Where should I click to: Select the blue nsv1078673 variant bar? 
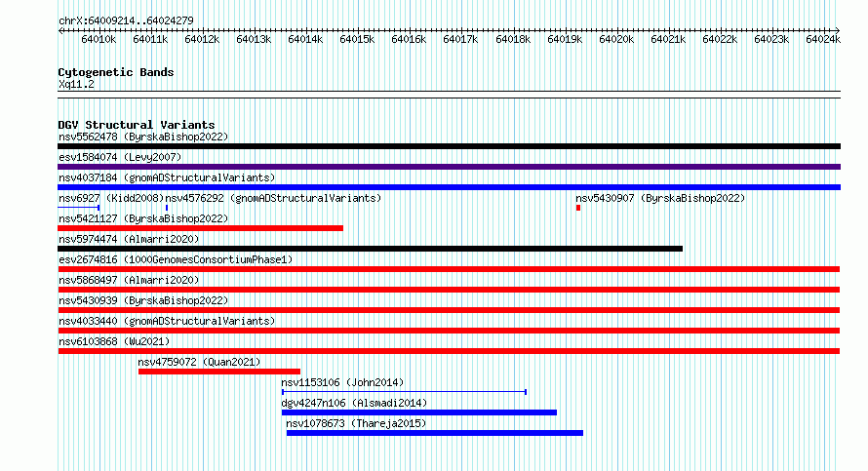pyautogui.click(x=435, y=433)
